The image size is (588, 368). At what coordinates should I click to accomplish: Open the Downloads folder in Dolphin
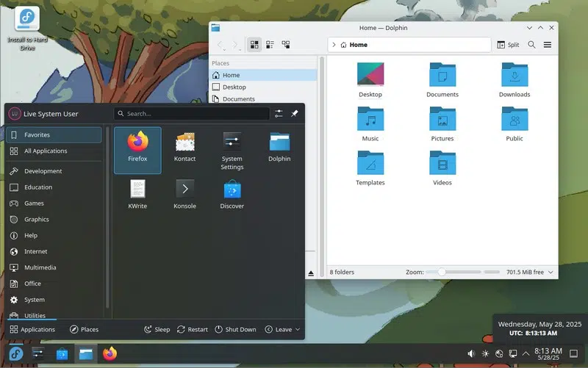[x=514, y=79]
